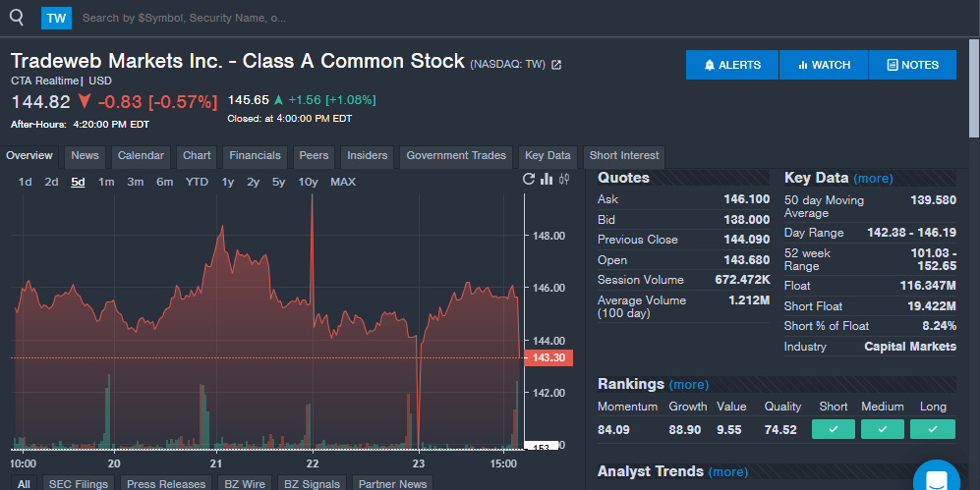View the Insiders tab
This screenshot has height=490, width=980.
[368, 156]
